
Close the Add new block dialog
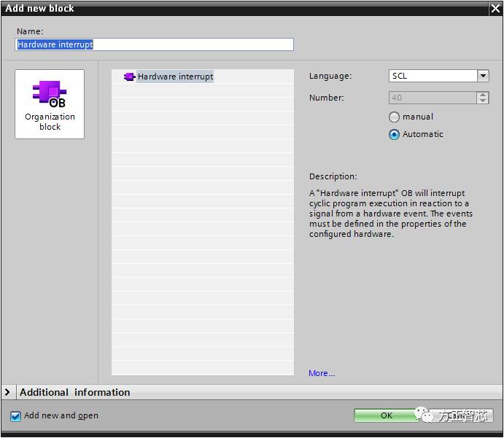coord(495,8)
